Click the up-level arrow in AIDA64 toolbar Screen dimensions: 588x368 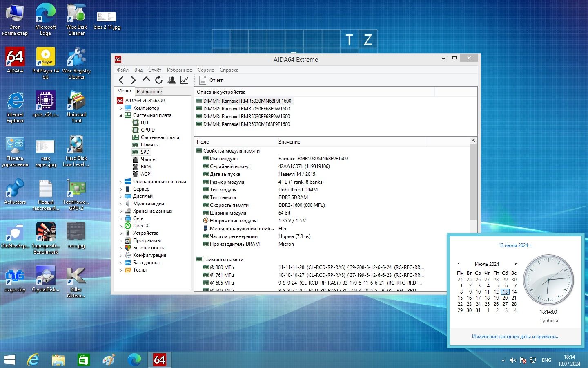point(146,80)
